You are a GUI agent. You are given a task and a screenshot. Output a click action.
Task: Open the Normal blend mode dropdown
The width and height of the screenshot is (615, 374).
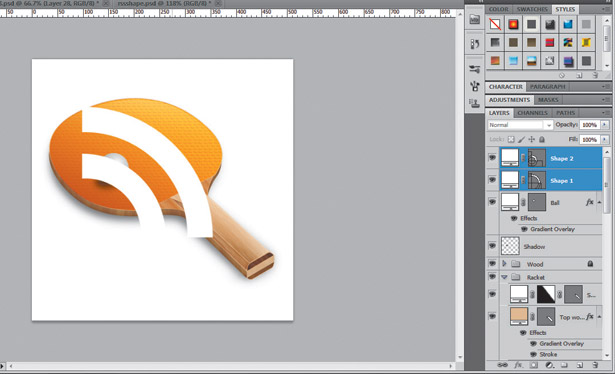click(x=520, y=125)
